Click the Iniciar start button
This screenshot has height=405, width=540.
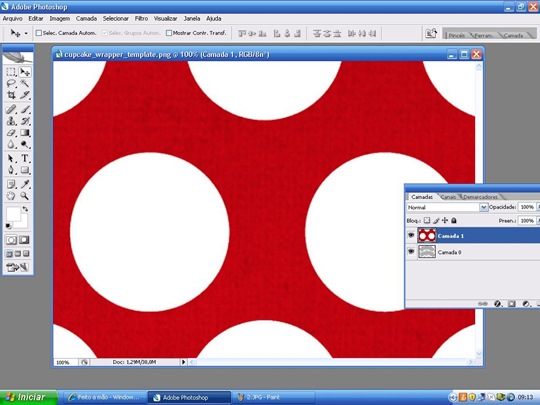click(x=29, y=397)
